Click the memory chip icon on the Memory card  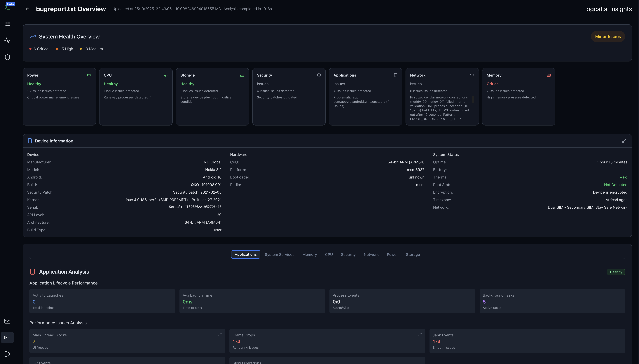pyautogui.click(x=548, y=75)
